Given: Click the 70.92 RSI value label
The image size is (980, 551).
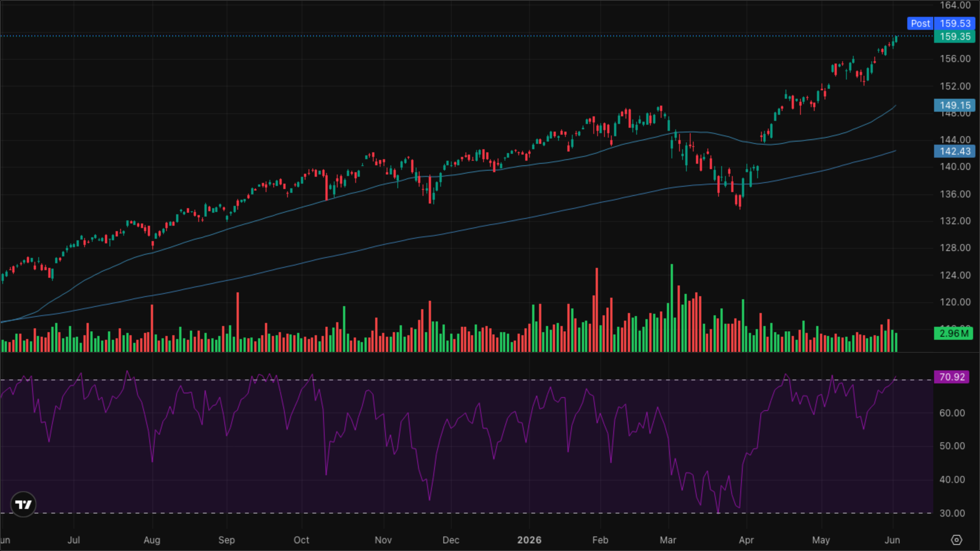Looking at the screenshot, I should [x=952, y=377].
